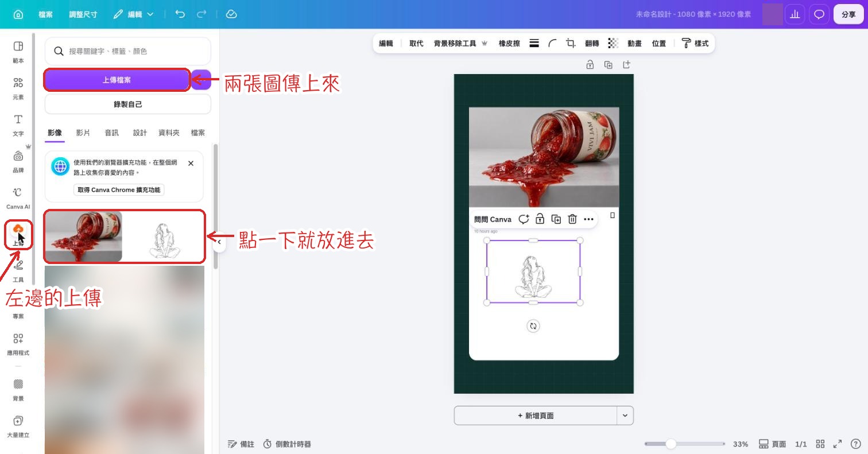
Task: Click 取得 Canva Chrome 擴充功能
Action: click(x=119, y=190)
